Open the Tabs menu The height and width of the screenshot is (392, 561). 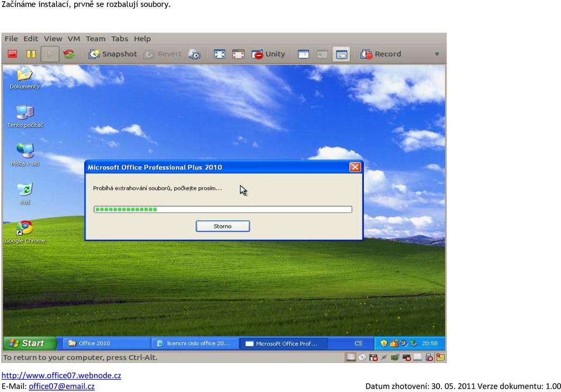click(119, 39)
